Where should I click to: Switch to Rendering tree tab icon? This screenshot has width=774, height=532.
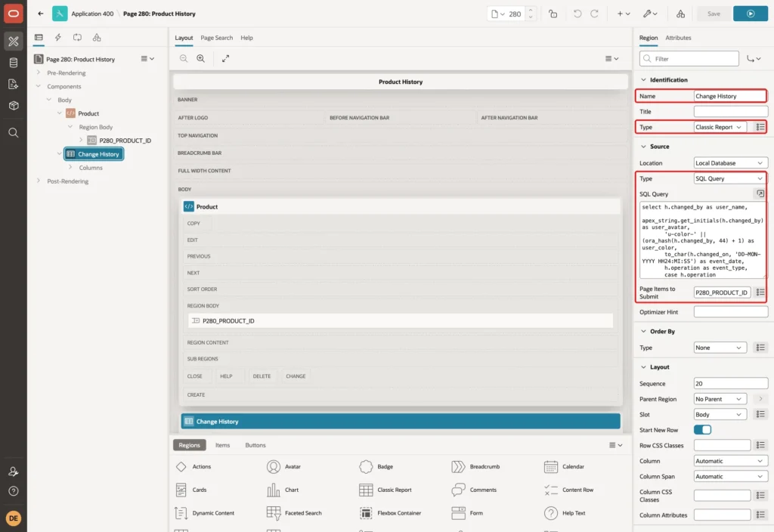(39, 38)
